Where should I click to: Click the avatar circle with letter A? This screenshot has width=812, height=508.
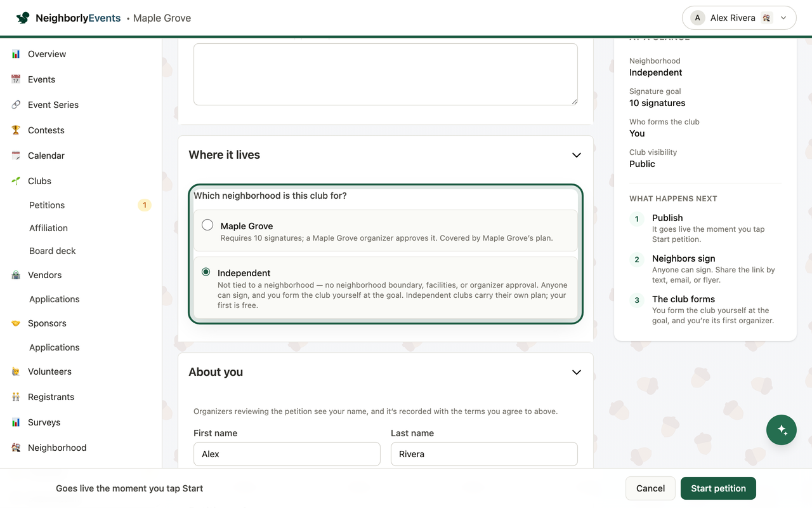698,18
